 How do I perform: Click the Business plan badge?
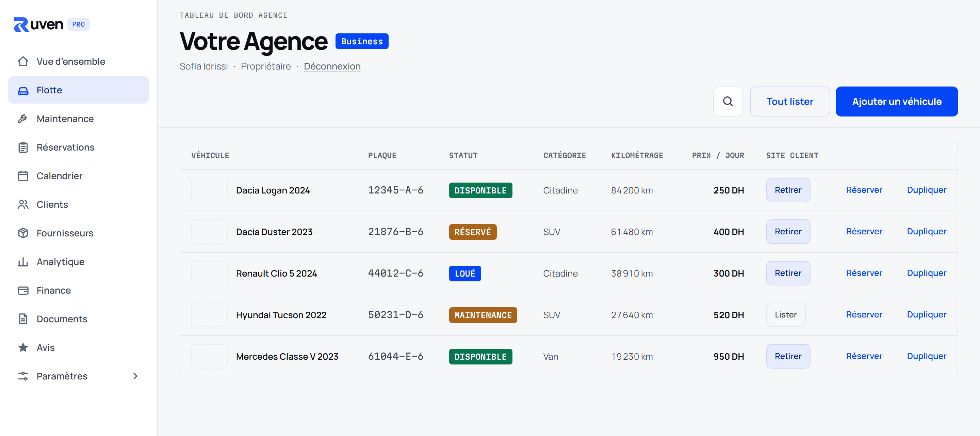pos(362,41)
